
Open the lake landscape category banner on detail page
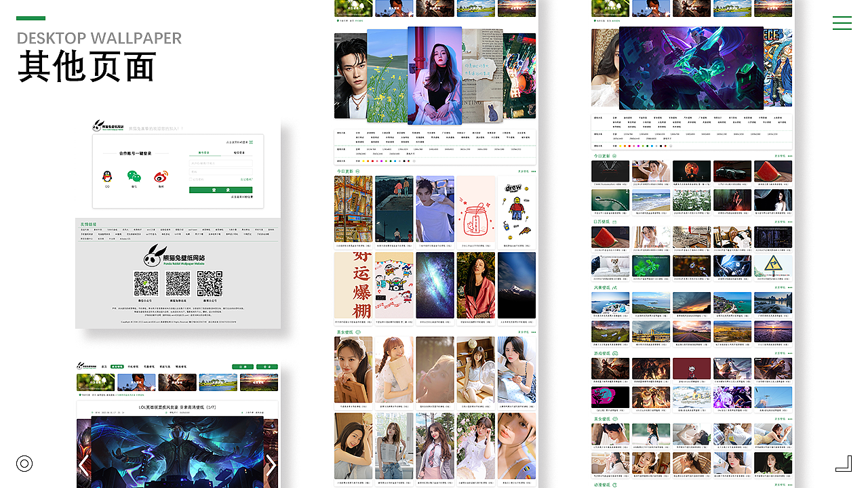click(x=218, y=382)
